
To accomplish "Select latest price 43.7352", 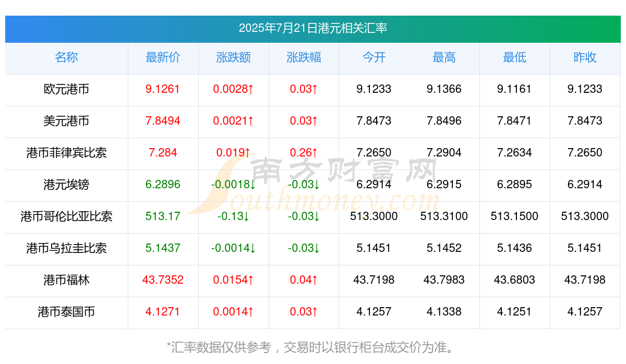I will click(163, 280).
